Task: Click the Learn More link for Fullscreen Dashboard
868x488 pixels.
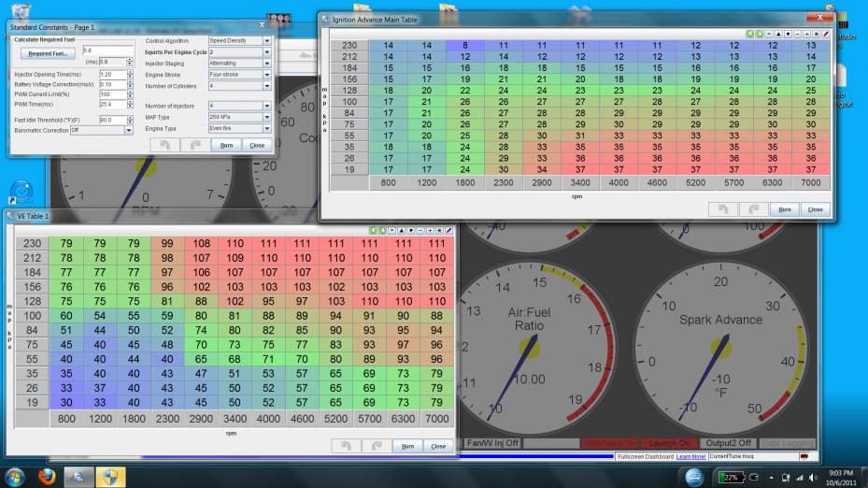Action: pos(690,456)
